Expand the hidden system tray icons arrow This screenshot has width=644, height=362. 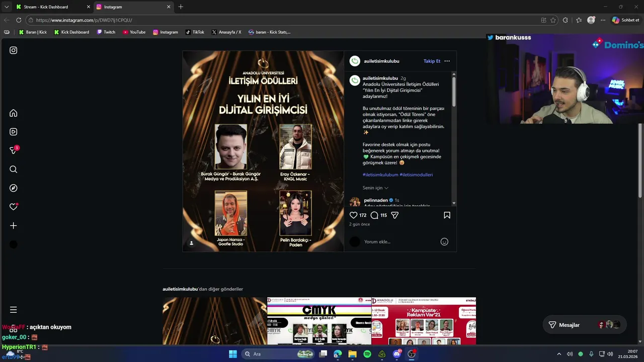tap(558, 354)
